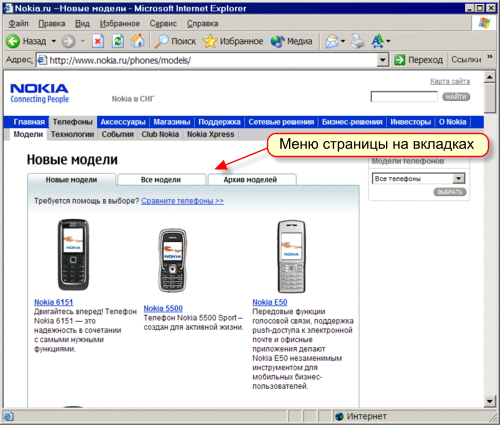Screen dimensions: 500x425
Task: Click the Телефоны navigation item
Action: click(x=73, y=122)
